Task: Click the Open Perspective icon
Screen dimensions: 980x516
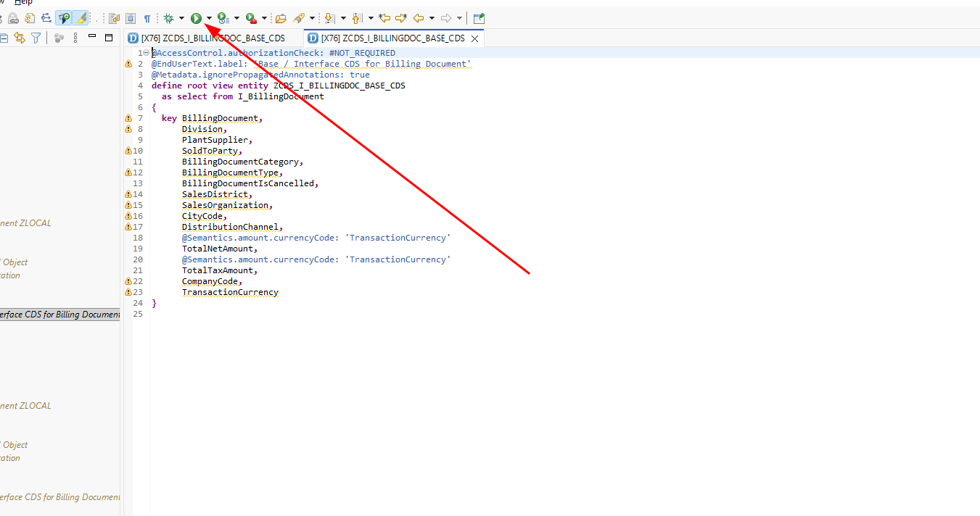Action: coord(479,18)
